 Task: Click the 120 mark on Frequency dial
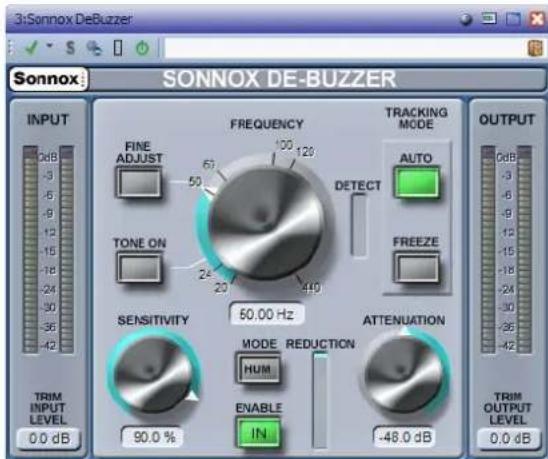pos(305,152)
